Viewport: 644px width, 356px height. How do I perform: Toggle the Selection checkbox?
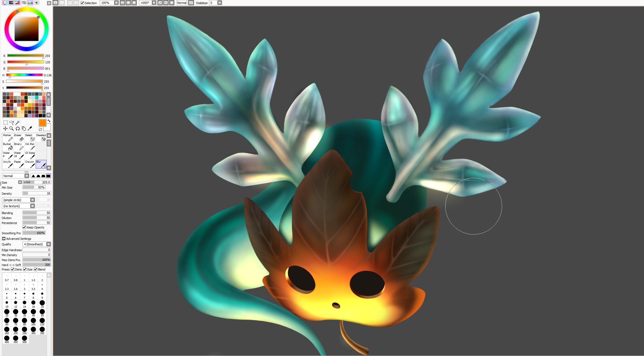click(x=82, y=3)
